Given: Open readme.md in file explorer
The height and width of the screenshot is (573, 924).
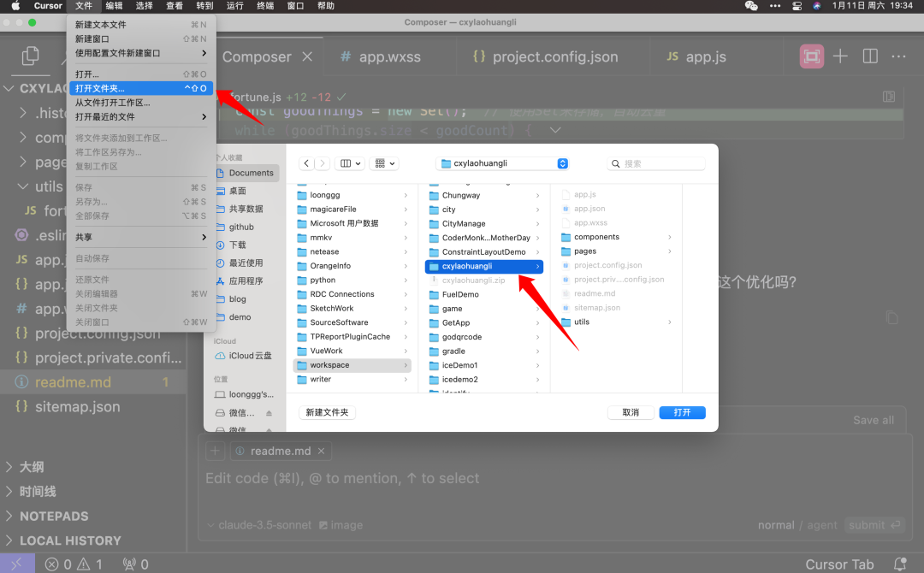Looking at the screenshot, I should pos(93,382).
